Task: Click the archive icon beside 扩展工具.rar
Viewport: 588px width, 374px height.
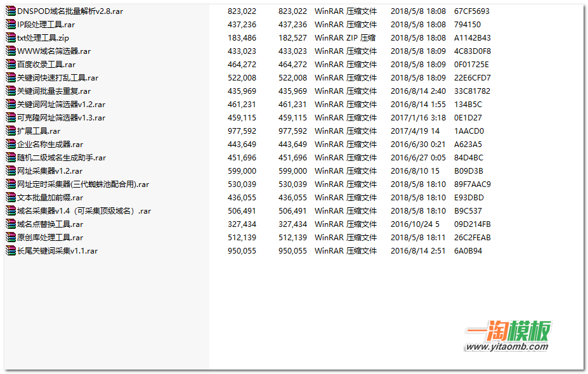Action: (11, 131)
